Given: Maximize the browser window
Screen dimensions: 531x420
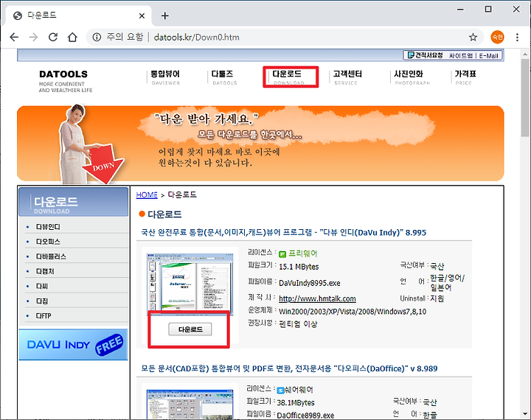Looking at the screenshot, I should pyautogui.click(x=488, y=10).
